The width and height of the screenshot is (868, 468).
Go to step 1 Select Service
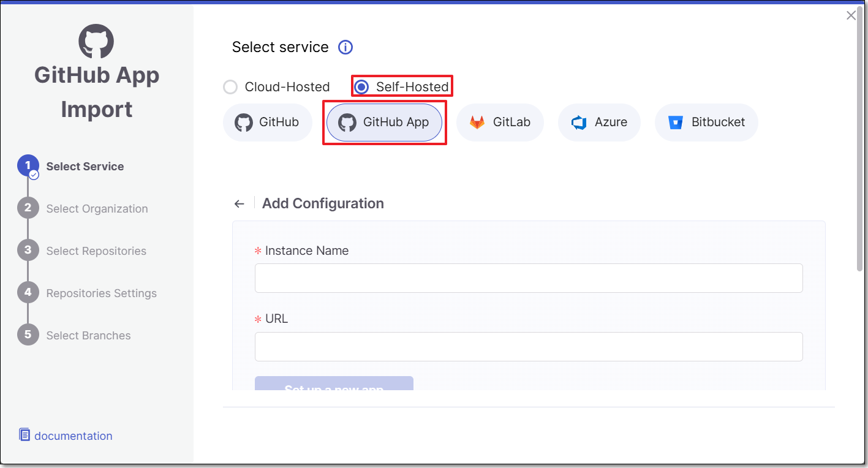(x=85, y=167)
